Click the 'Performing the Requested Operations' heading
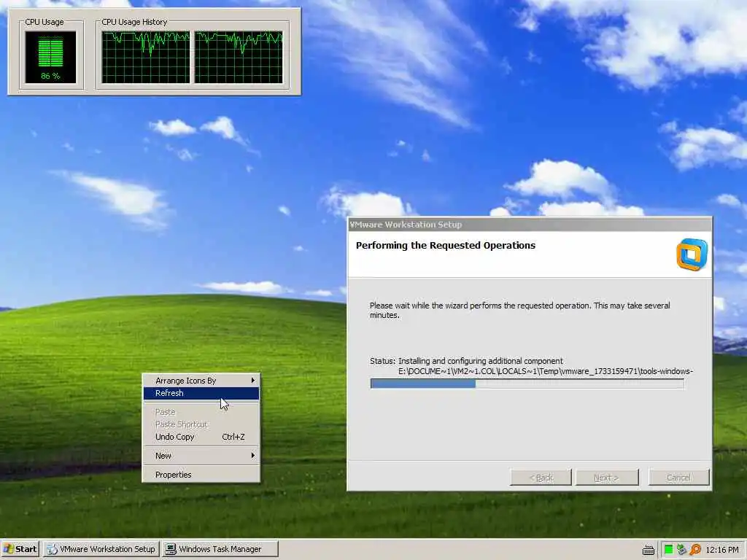Screen dimensions: 747x560 tap(446, 245)
